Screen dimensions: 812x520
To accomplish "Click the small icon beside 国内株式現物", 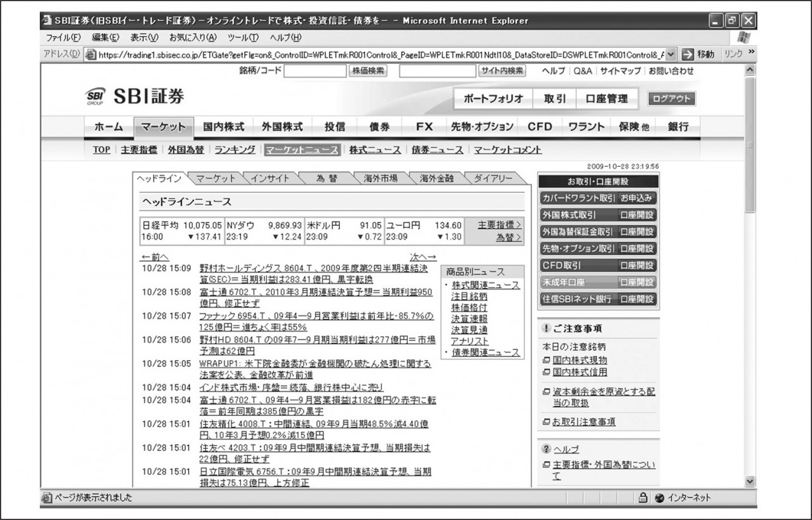I will [546, 359].
